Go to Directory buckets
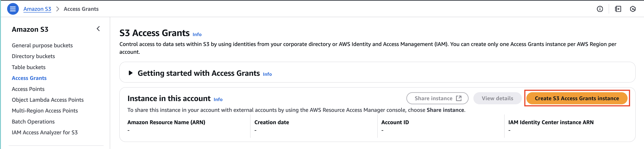Image resolution: width=644 pixels, height=149 pixels. [x=33, y=56]
